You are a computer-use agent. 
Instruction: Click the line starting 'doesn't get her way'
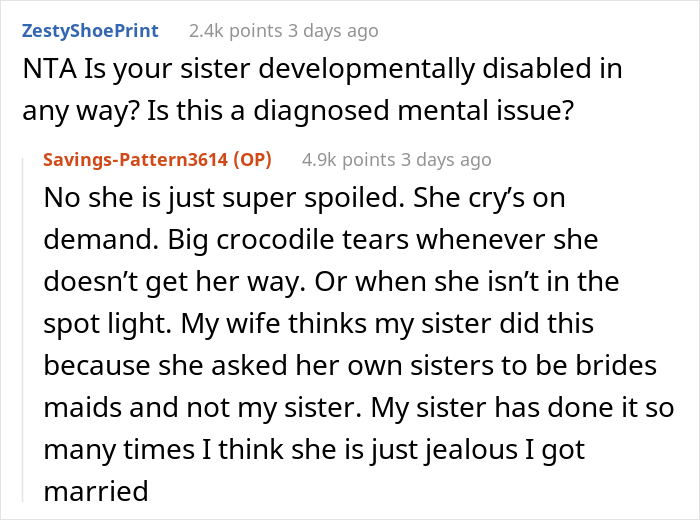click(331, 282)
